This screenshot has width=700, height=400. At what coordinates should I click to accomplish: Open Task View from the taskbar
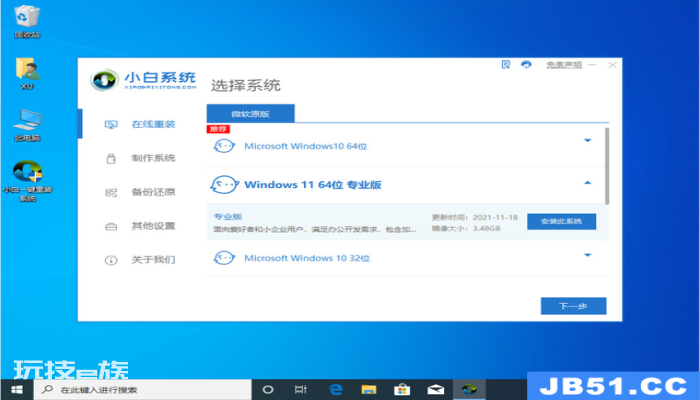301,390
